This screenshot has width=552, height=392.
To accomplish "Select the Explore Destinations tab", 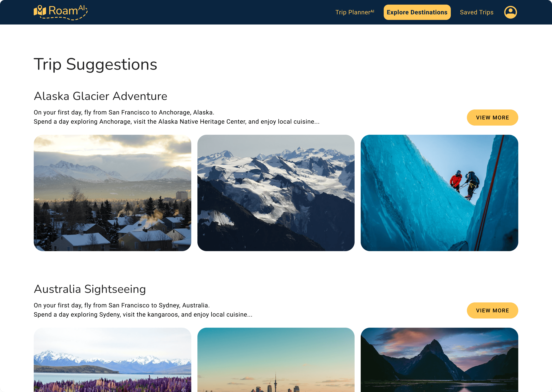I will (x=417, y=12).
